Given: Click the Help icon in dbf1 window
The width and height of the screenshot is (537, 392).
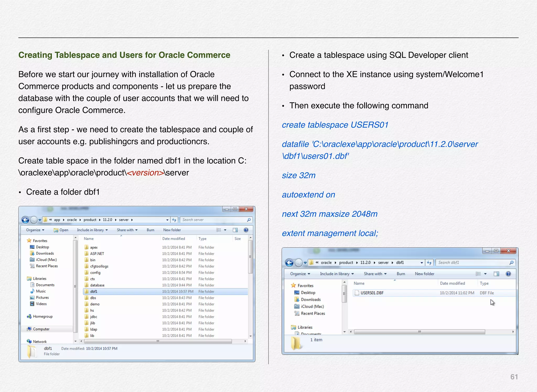Looking at the screenshot, I should (508, 274).
